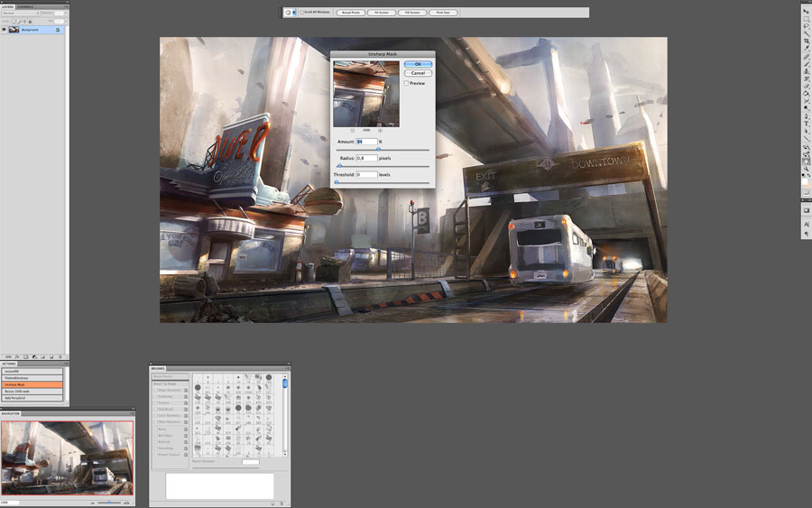Enable the Scattering checkbox

(155, 397)
